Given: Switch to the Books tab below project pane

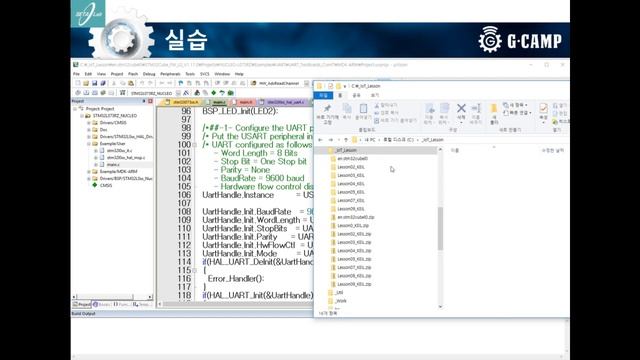Looking at the screenshot, I should click(101, 304).
